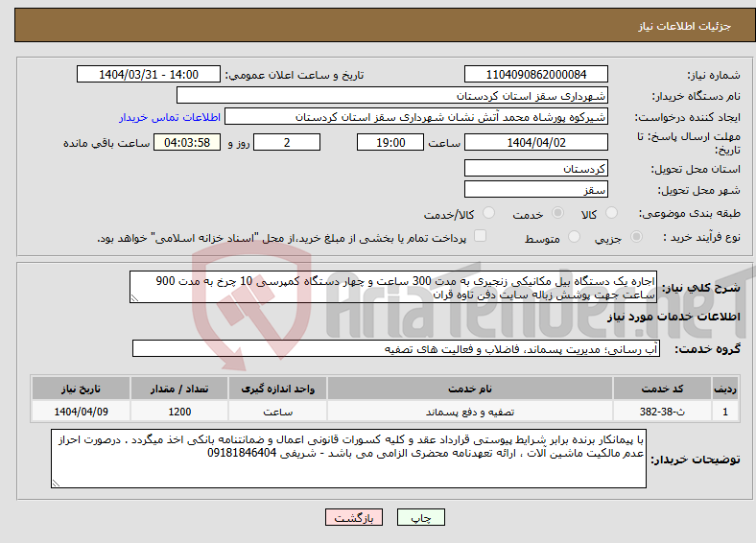Click the need date cell 1404/04/09
756x543 pixels.
(81, 412)
